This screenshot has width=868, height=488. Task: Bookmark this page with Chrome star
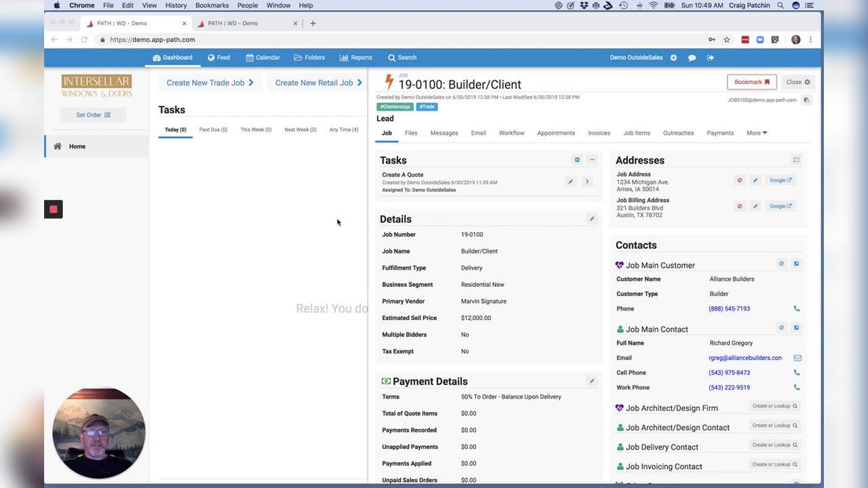[727, 40]
